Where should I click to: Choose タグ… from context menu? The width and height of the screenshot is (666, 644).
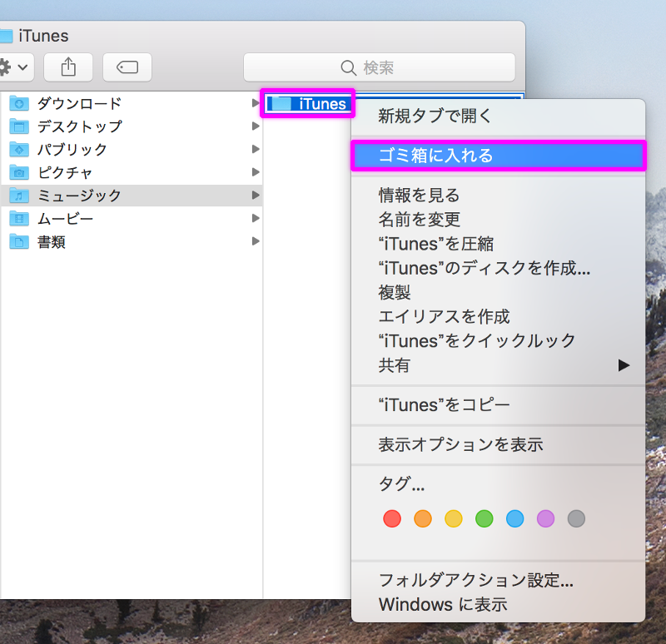[x=498, y=484]
